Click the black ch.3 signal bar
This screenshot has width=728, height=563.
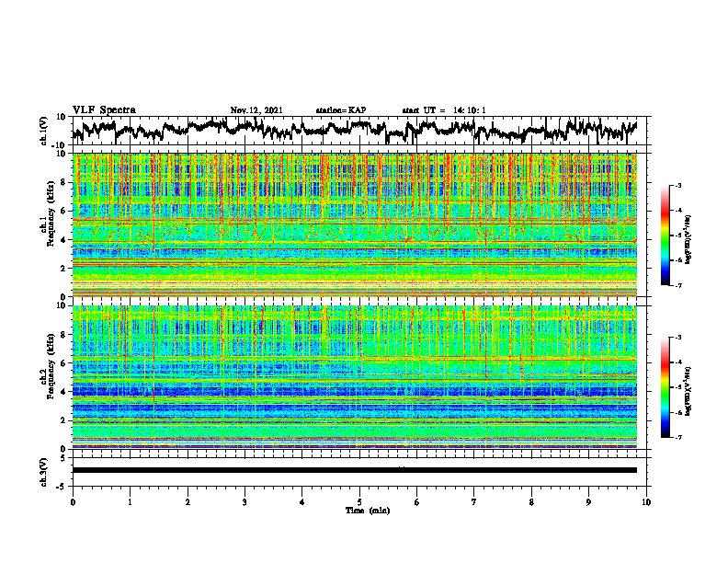point(355,470)
